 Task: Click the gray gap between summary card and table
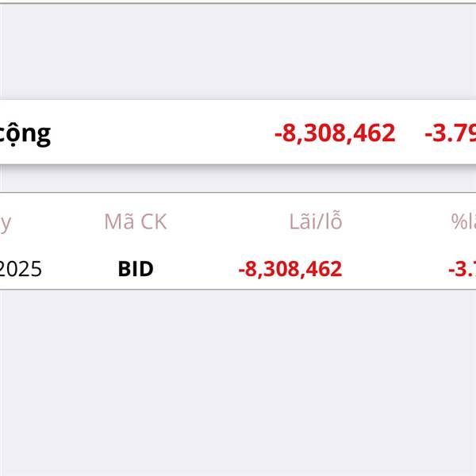tap(238, 178)
